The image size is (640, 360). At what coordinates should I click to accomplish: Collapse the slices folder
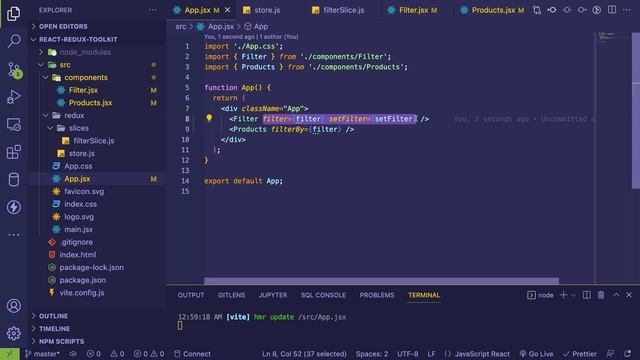pos(97,128)
